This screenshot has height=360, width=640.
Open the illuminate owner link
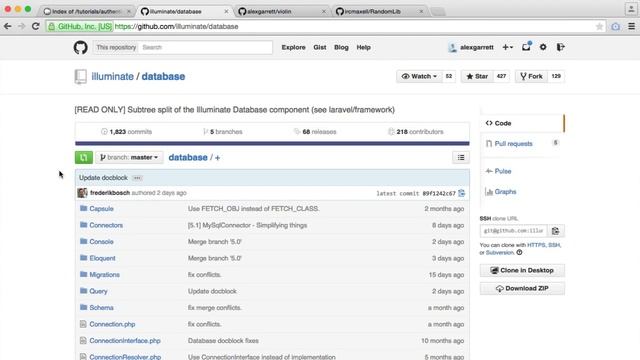click(112, 76)
